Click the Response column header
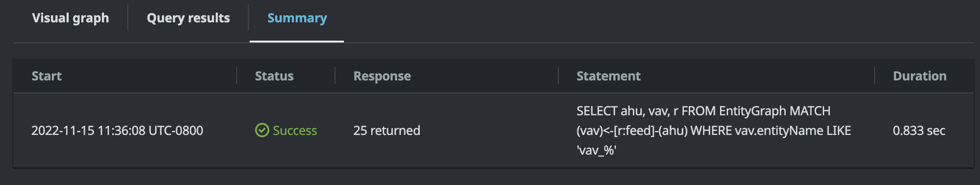The width and height of the screenshot is (980, 185). [x=382, y=76]
